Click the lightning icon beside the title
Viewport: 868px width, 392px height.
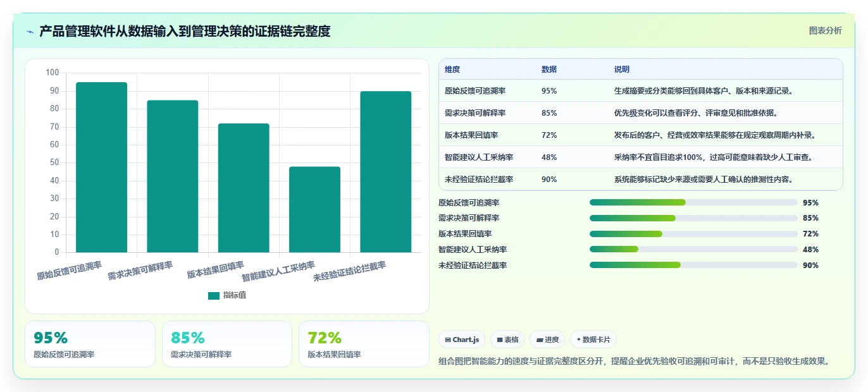click(x=30, y=32)
